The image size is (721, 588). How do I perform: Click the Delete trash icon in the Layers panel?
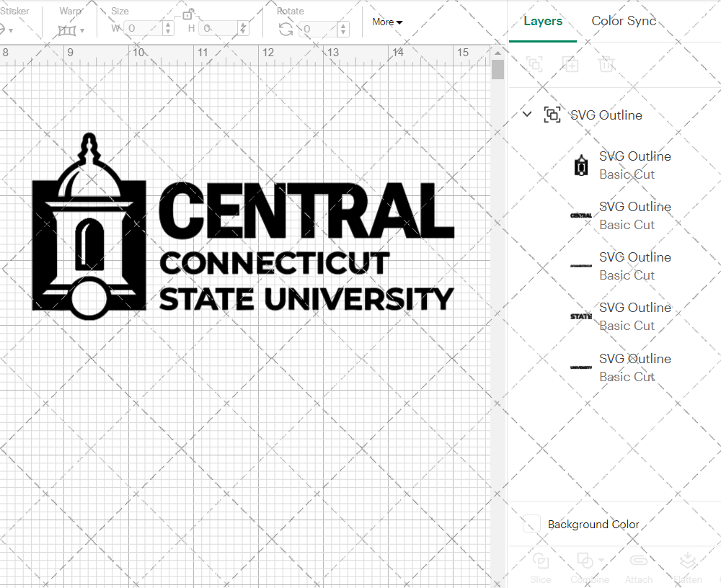(x=606, y=64)
